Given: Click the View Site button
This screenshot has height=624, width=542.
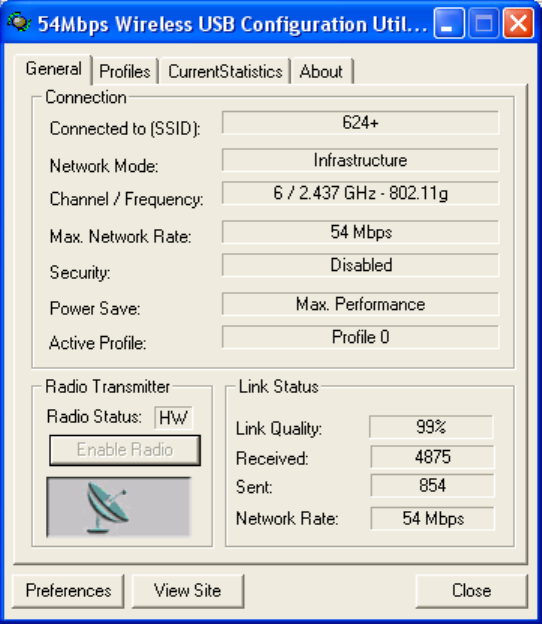Looking at the screenshot, I should (x=187, y=591).
